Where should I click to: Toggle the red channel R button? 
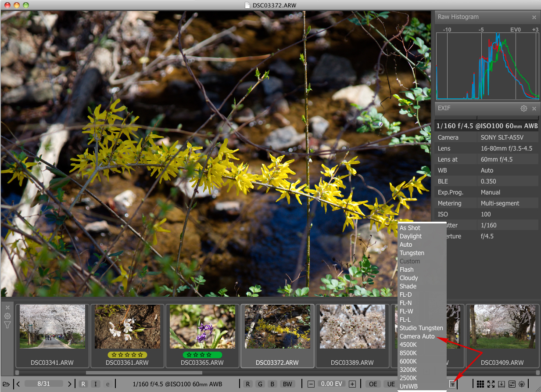point(248,384)
